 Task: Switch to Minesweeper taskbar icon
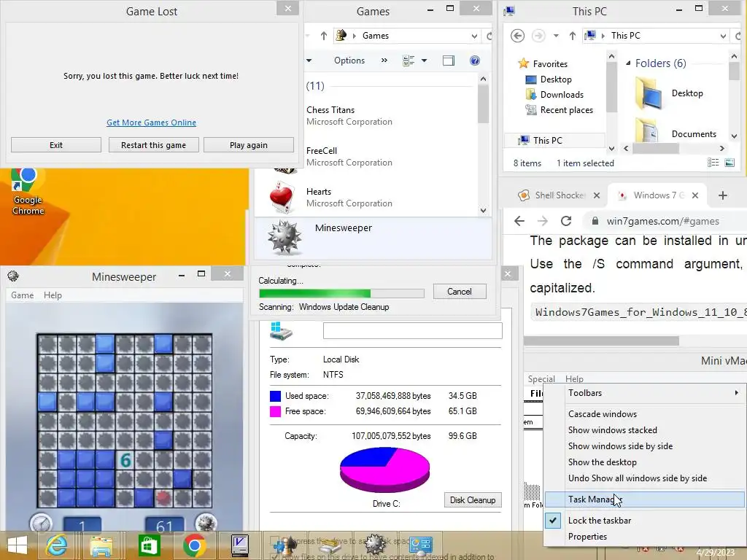375,545
